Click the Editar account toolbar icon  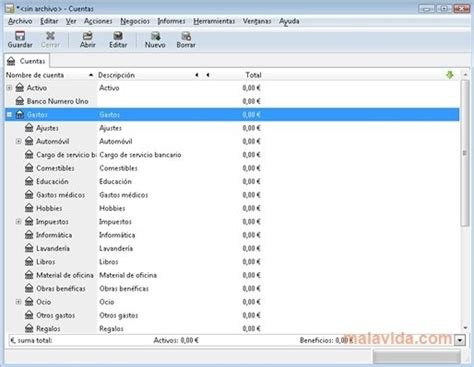(x=118, y=36)
